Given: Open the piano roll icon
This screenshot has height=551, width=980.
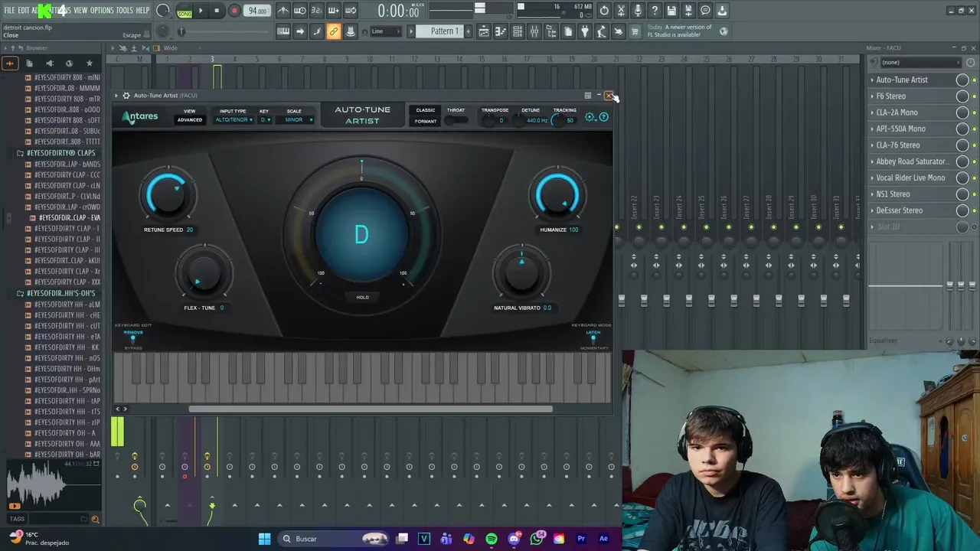Looking at the screenshot, I should pos(501,31).
